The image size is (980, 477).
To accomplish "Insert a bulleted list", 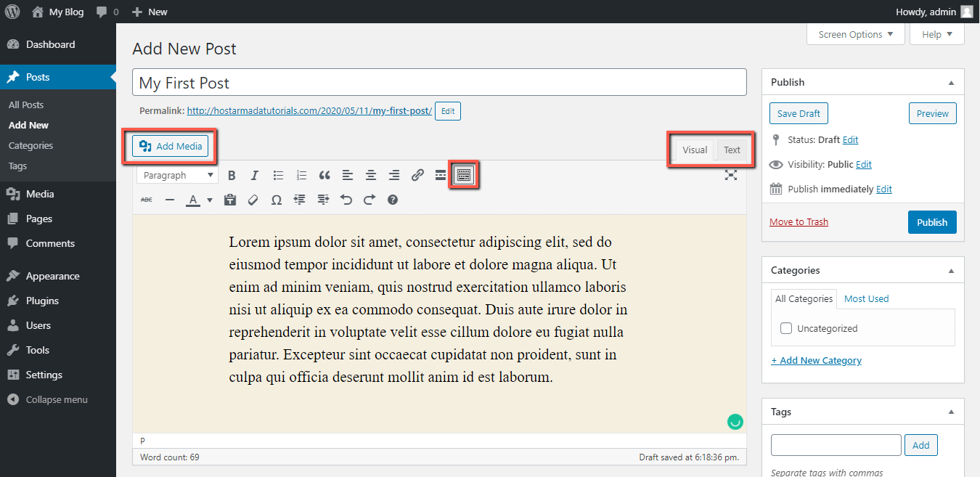I will 278,175.
